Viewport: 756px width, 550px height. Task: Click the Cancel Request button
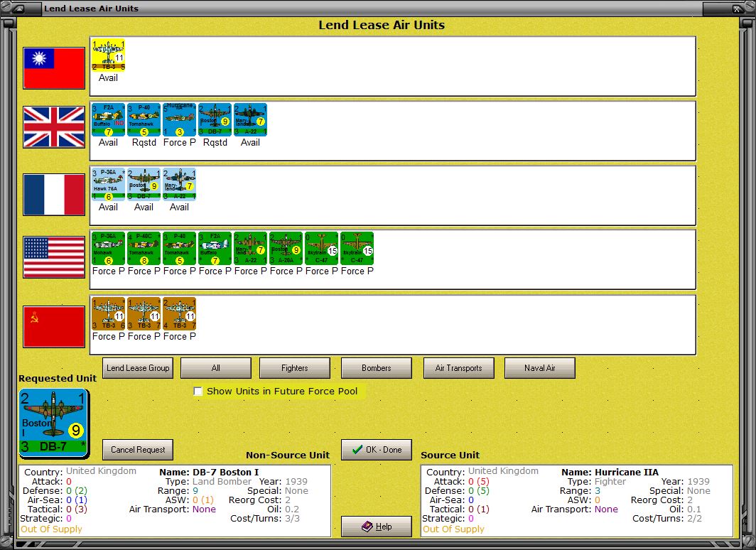pyautogui.click(x=138, y=450)
